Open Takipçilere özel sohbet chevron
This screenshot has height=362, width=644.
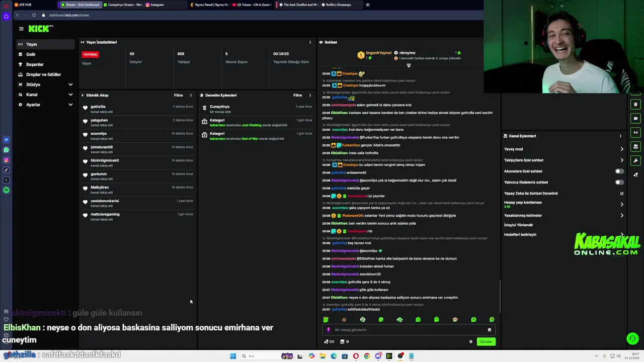622,160
